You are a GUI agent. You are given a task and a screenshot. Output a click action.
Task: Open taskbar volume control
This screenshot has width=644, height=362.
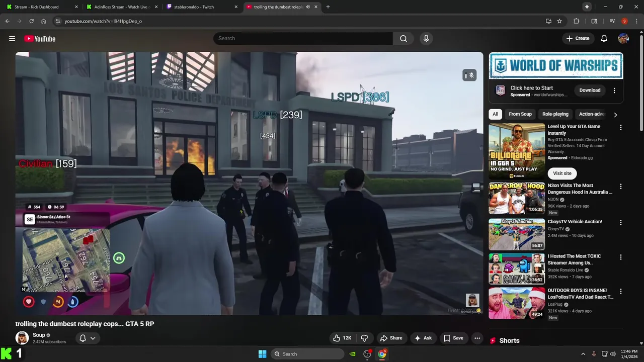pyautogui.click(x=613, y=354)
